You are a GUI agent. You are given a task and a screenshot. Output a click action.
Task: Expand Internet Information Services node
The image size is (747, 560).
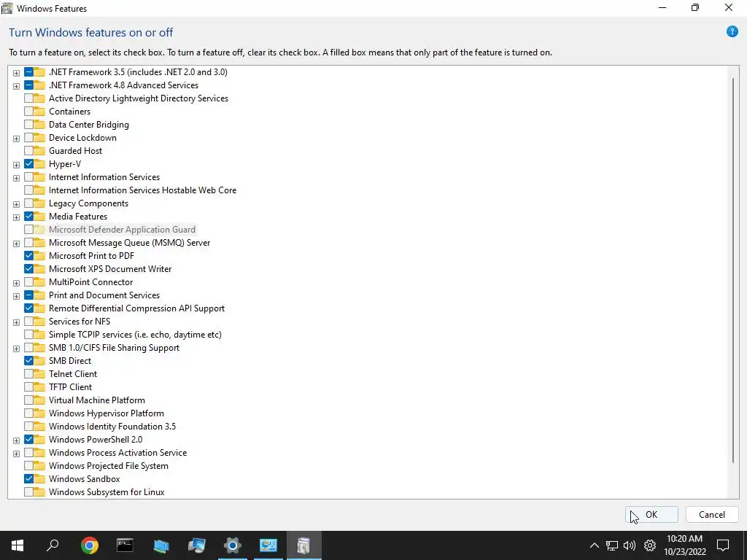point(16,178)
